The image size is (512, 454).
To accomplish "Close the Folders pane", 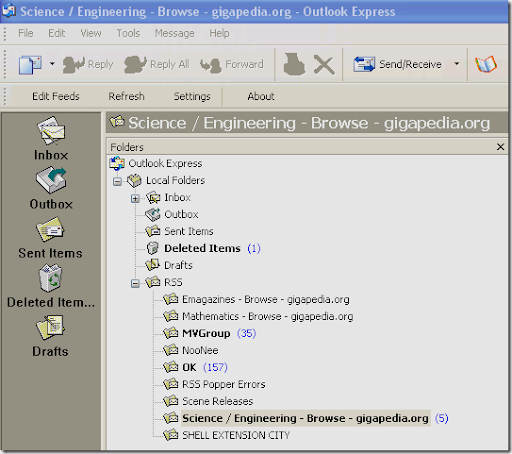I will point(500,147).
